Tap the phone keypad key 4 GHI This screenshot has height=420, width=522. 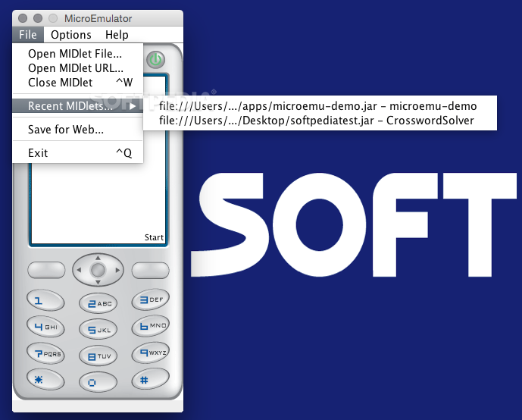click(45, 326)
